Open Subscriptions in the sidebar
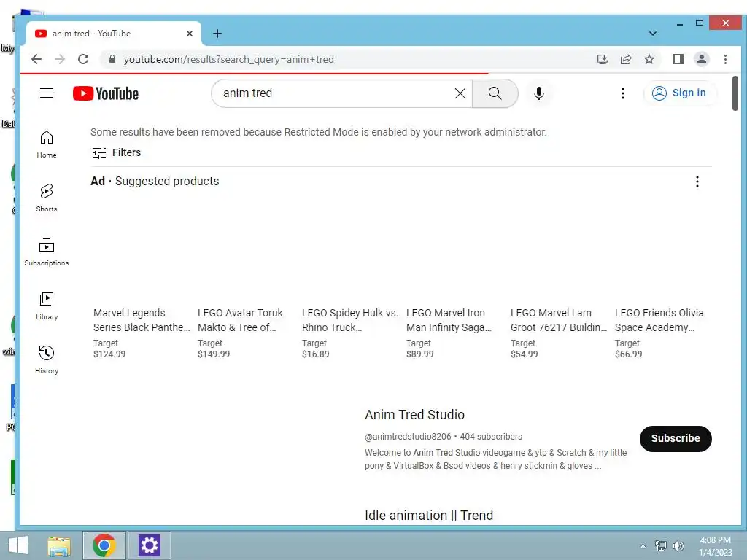747x560 pixels. click(47, 252)
